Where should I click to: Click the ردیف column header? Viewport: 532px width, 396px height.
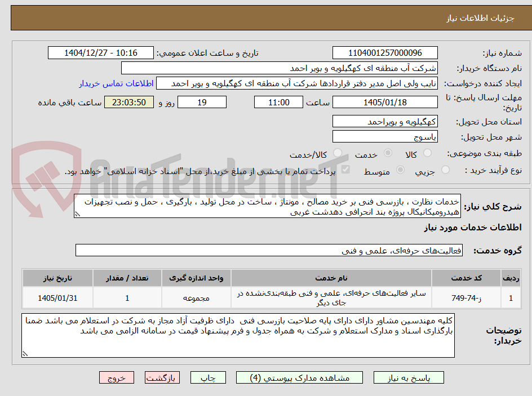(511, 278)
